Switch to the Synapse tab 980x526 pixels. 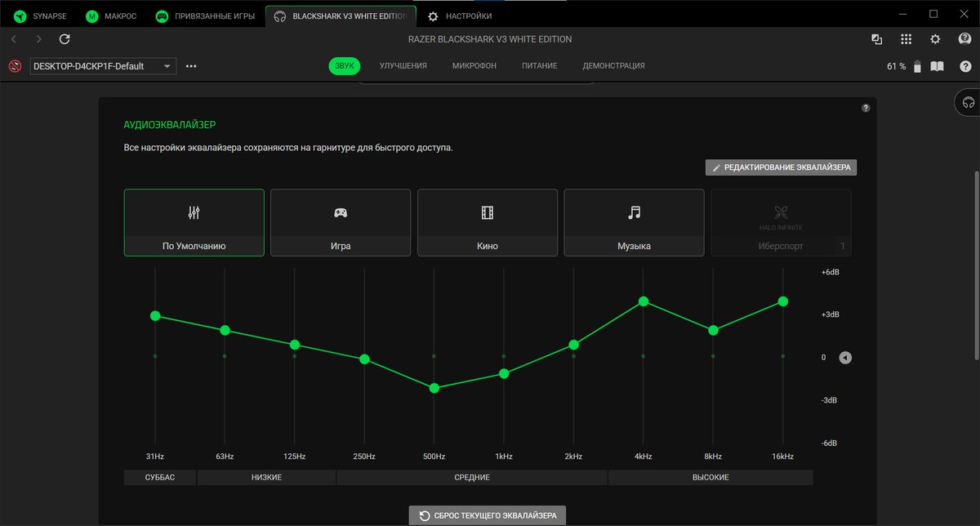40,16
